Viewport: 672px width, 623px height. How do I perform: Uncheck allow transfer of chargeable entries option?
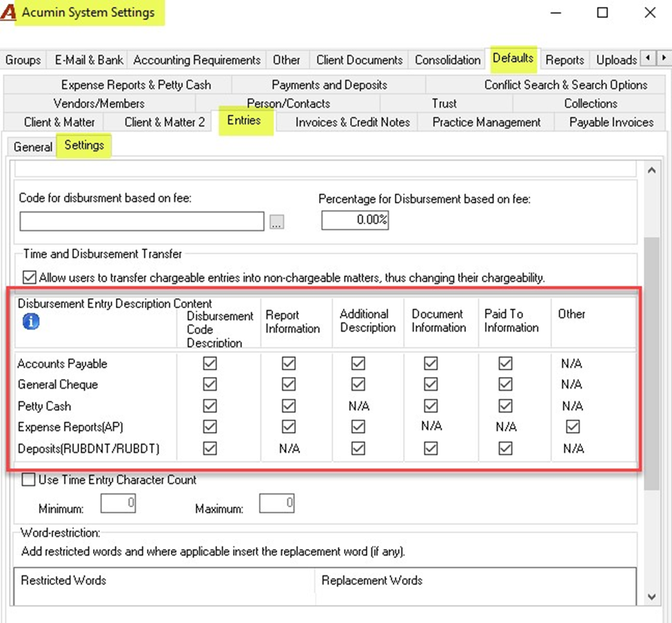tap(29, 277)
